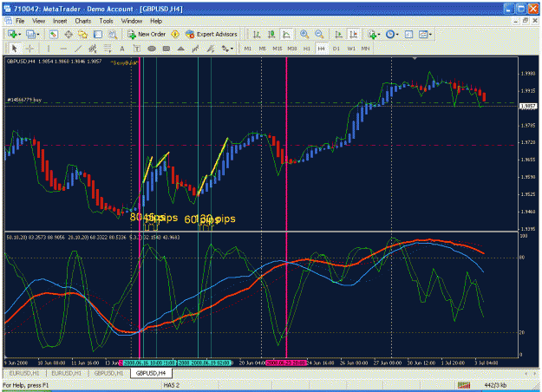Screen dimensions: 542x392
Task: Expand the New Chart dropdown arrow
Action: point(20,35)
